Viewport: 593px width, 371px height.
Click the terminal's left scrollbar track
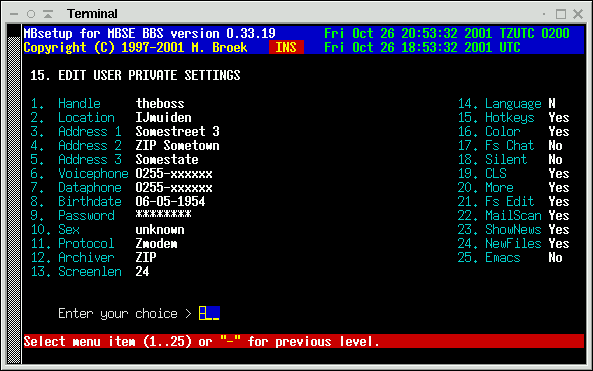tap(14, 200)
